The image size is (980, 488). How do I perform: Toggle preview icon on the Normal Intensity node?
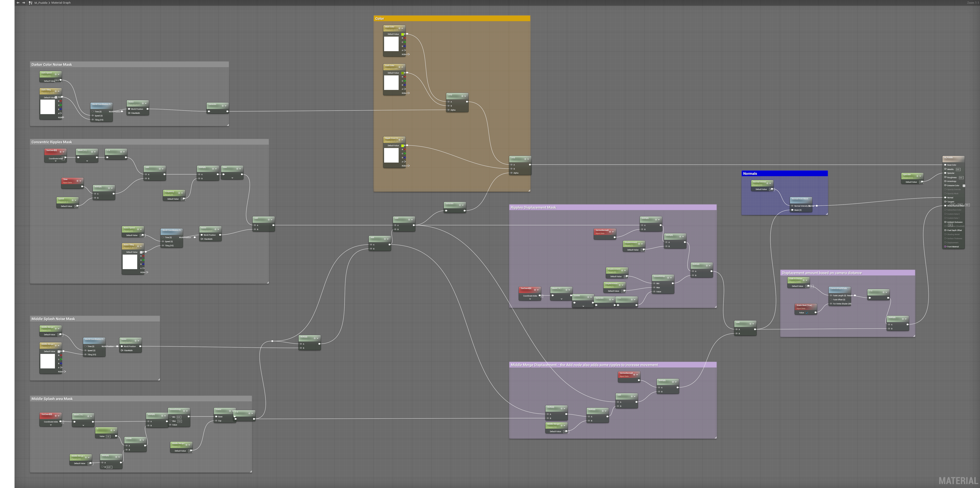[767, 183]
